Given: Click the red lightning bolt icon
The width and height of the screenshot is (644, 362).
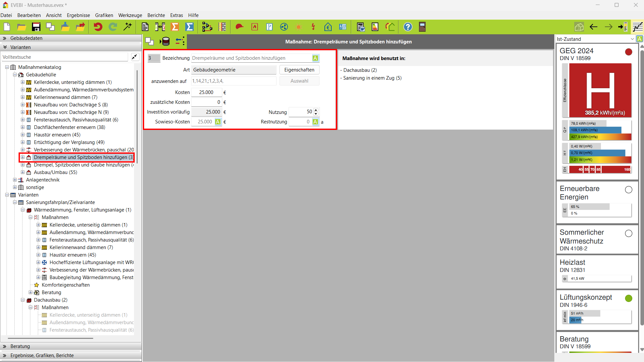Looking at the screenshot, I should [313, 27].
